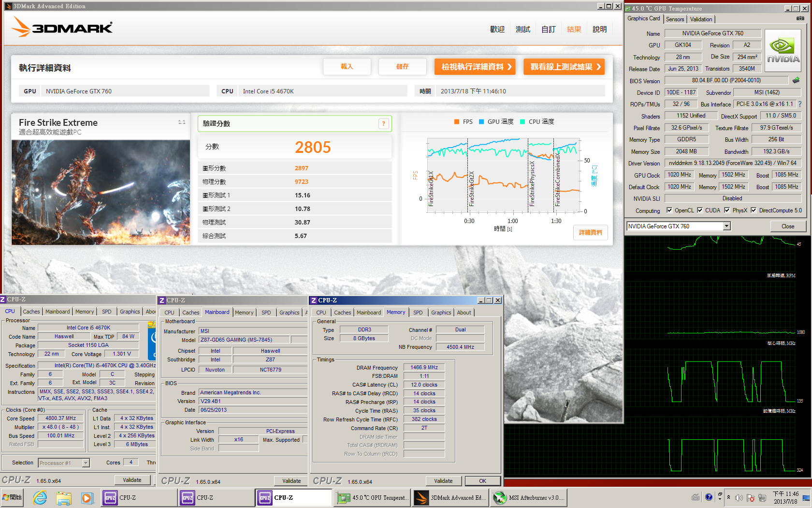Click the BIOS save chip icon in GPU-Z
This screenshot has height=508, width=812.
[796, 80]
